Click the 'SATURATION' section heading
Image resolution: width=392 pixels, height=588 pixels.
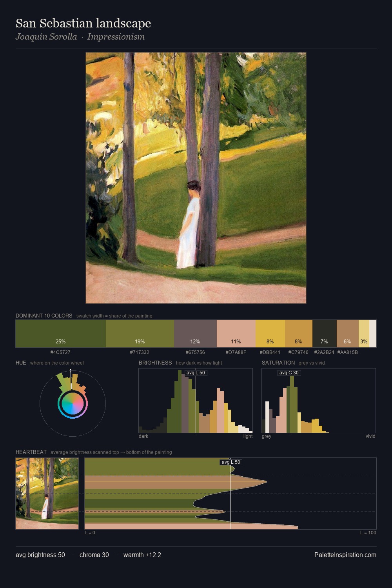278,363
